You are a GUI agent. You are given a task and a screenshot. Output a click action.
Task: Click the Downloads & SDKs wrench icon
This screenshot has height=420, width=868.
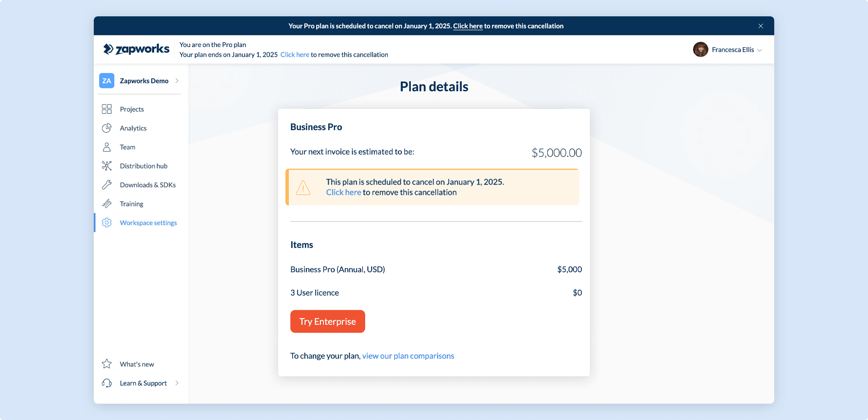(x=106, y=185)
